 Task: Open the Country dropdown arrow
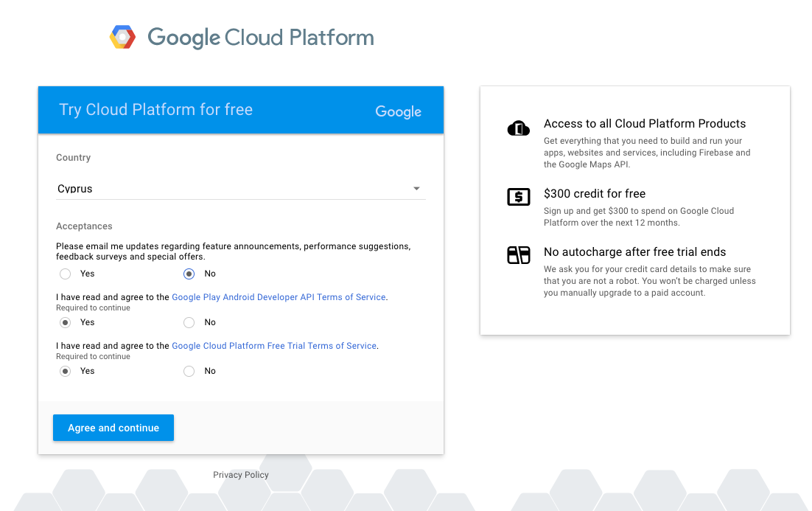[x=416, y=189]
